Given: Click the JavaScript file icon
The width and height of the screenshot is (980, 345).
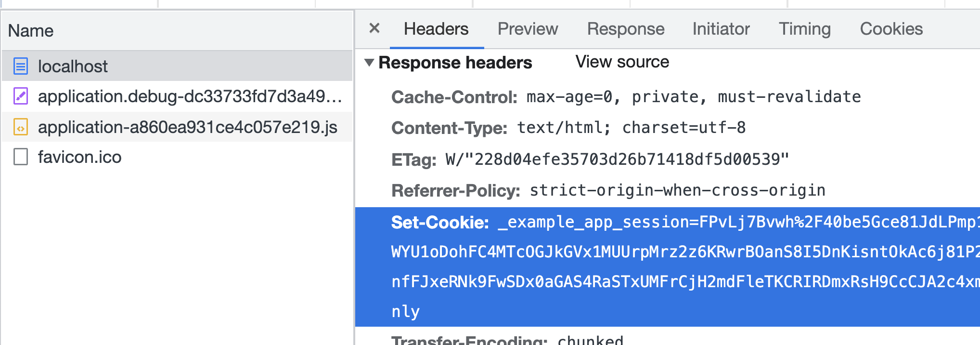Looking at the screenshot, I should click(21, 127).
